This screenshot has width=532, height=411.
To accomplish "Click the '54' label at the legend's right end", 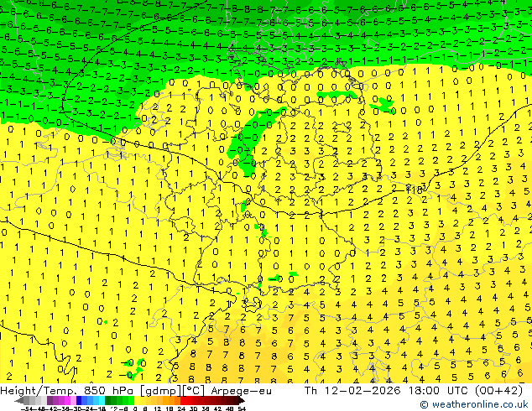I will pyautogui.click(x=243, y=409).
